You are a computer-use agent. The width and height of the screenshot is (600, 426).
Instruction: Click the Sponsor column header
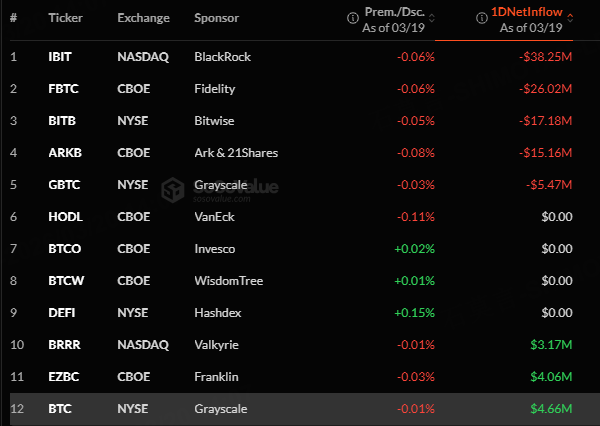[218, 18]
